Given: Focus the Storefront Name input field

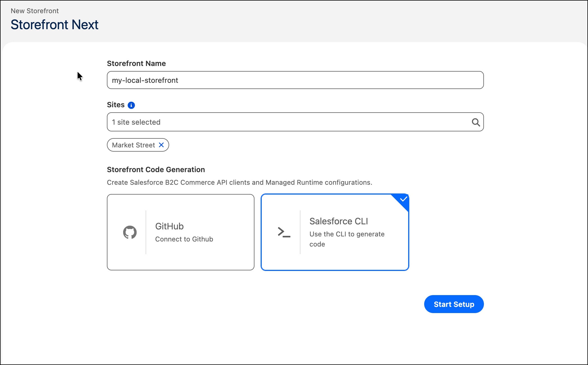Looking at the screenshot, I should click(x=295, y=80).
